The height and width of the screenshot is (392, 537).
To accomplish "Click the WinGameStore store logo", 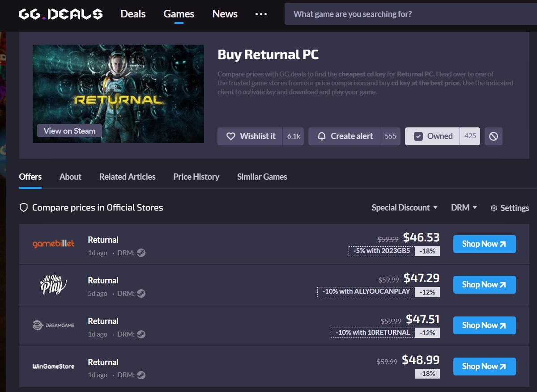I will [x=54, y=366].
